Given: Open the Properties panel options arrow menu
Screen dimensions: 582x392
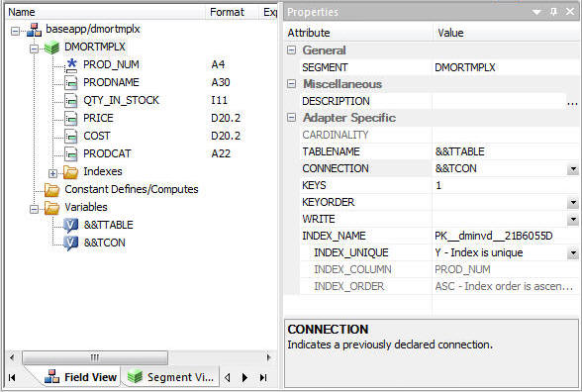Looking at the screenshot, I should (536, 12).
